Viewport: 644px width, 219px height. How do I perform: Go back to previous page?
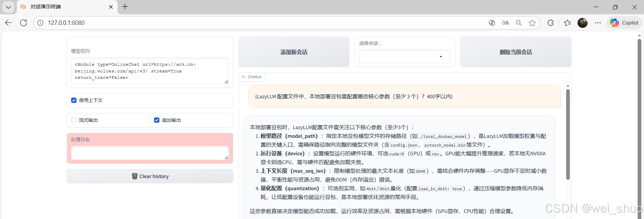point(8,23)
